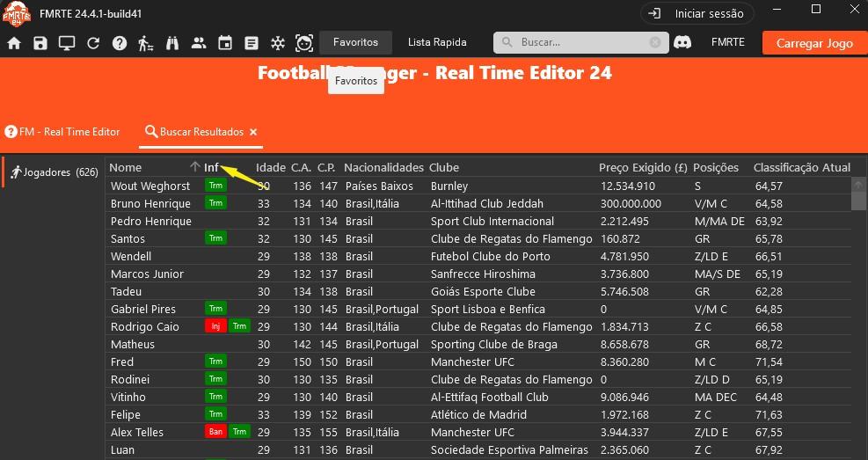Screen dimensions: 868x460
Task: Open the Discord icon
Action: [682, 42]
